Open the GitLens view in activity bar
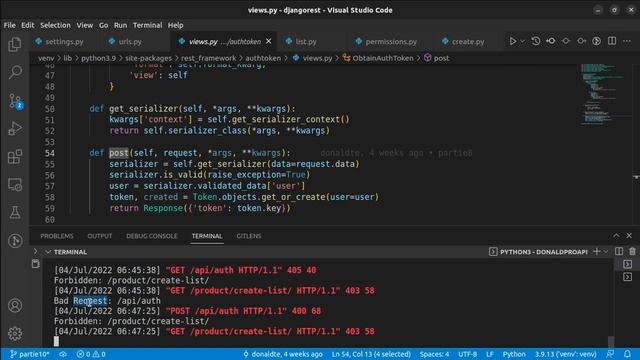Viewport: 640px width, 360px height. [x=15, y=241]
